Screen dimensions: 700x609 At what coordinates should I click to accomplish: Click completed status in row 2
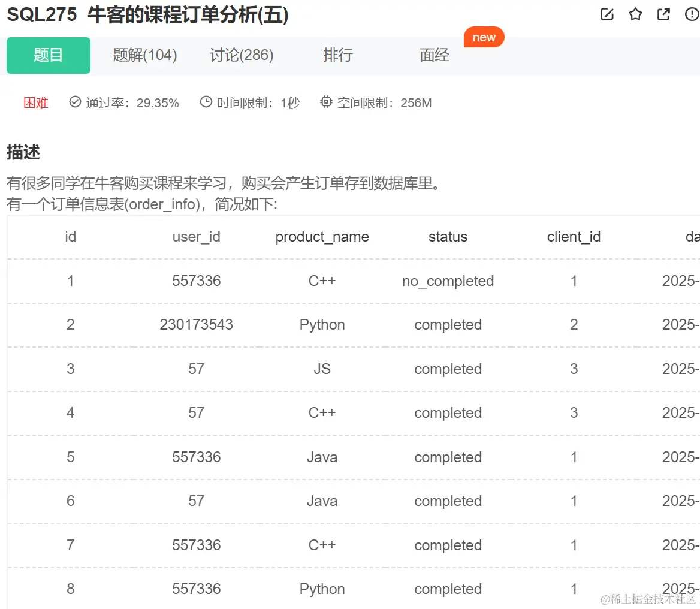448,325
